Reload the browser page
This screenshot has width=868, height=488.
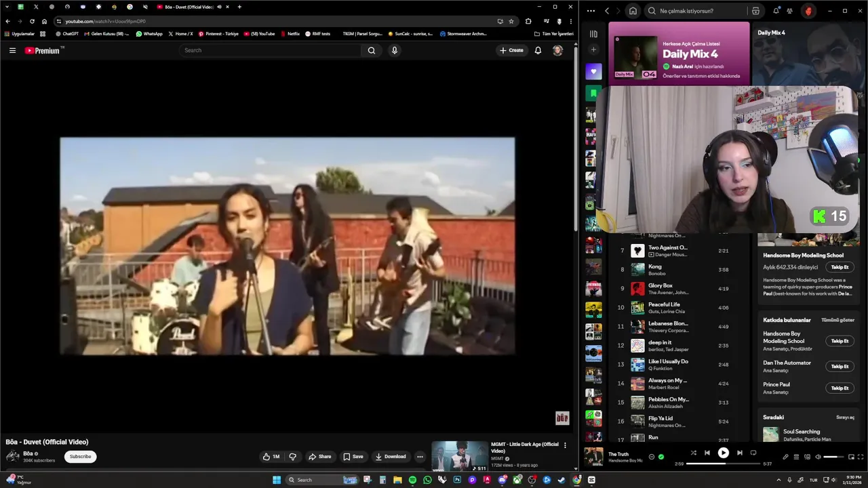31,21
